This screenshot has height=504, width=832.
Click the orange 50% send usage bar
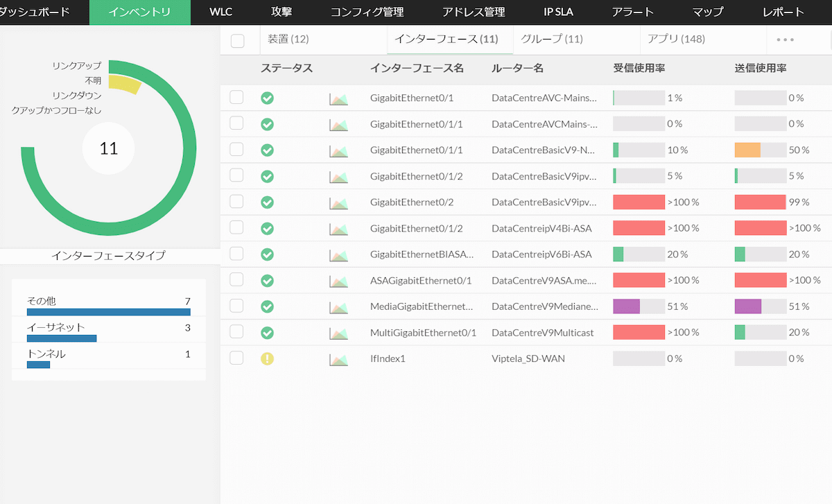pyautogui.click(x=747, y=150)
